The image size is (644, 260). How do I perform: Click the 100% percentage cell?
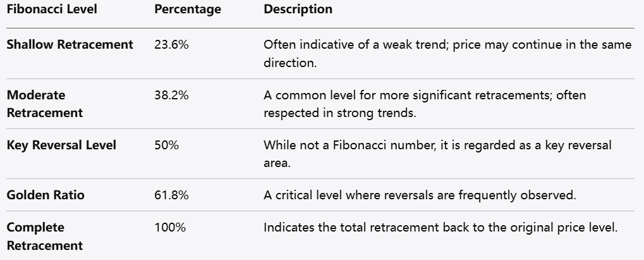coord(170,227)
